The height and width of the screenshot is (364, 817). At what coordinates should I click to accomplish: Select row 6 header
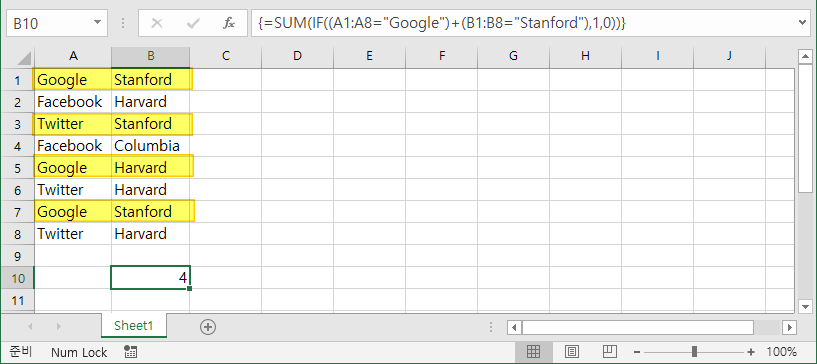pos(18,190)
